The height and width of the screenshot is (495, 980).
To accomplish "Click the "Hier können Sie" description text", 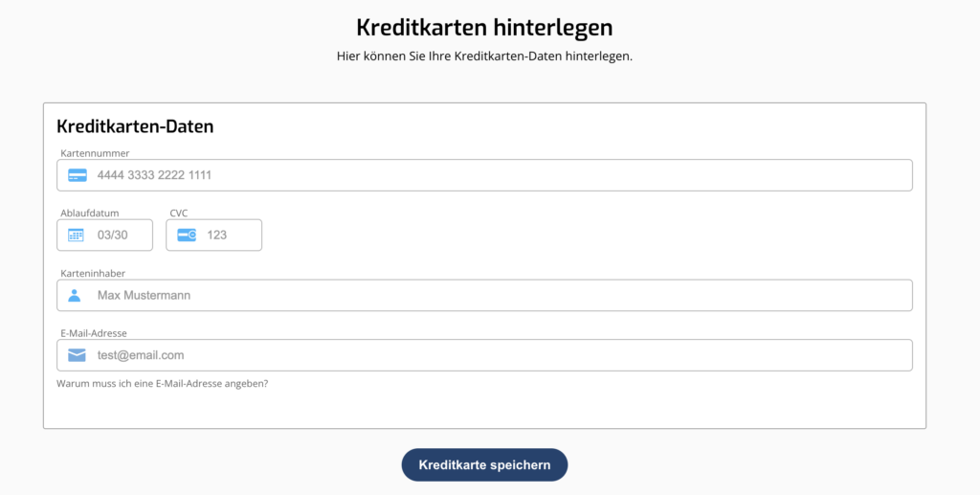I will (x=484, y=56).
